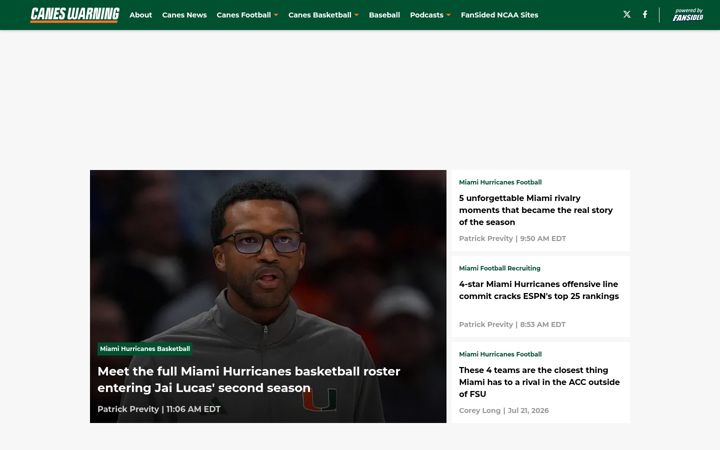Select the Podcasts nav label
This screenshot has width=720, height=450.
427,15
